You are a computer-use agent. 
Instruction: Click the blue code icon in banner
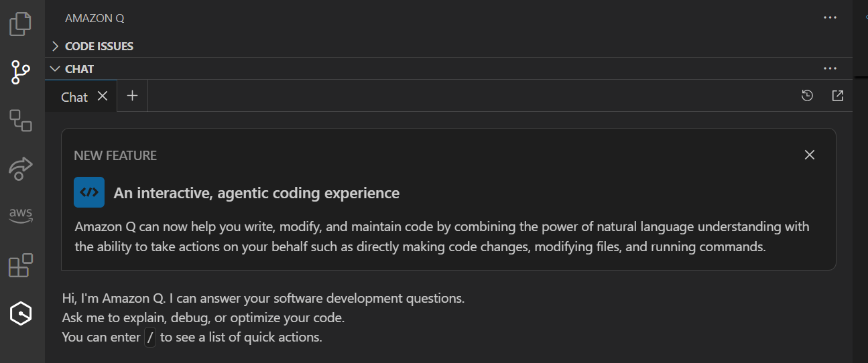(x=89, y=192)
